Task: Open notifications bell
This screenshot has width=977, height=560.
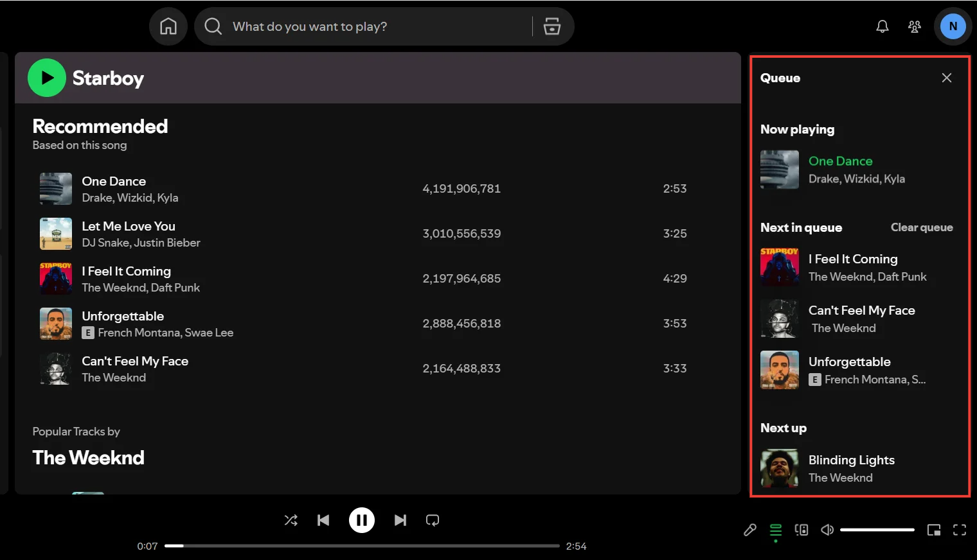Action: tap(883, 26)
